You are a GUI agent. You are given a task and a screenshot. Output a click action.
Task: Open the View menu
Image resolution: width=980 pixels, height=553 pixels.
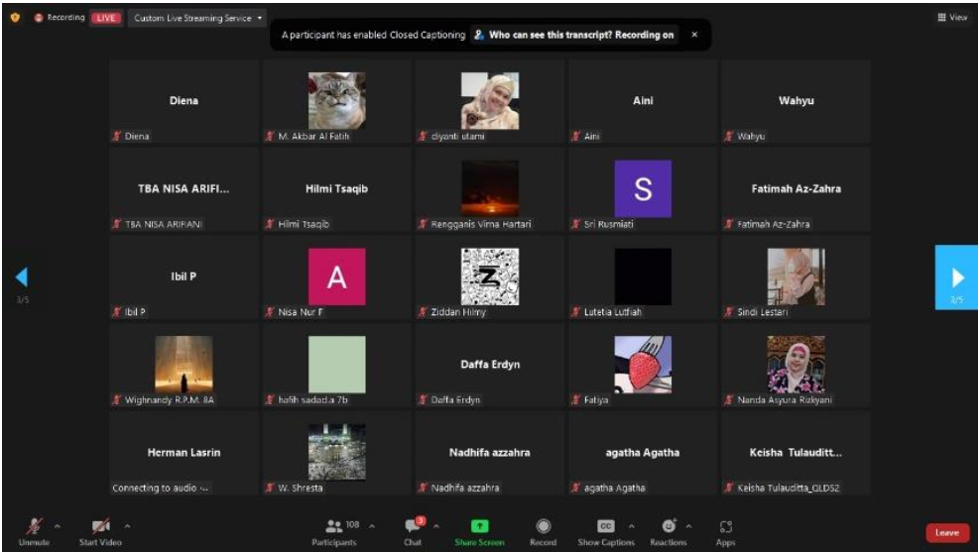click(x=952, y=18)
